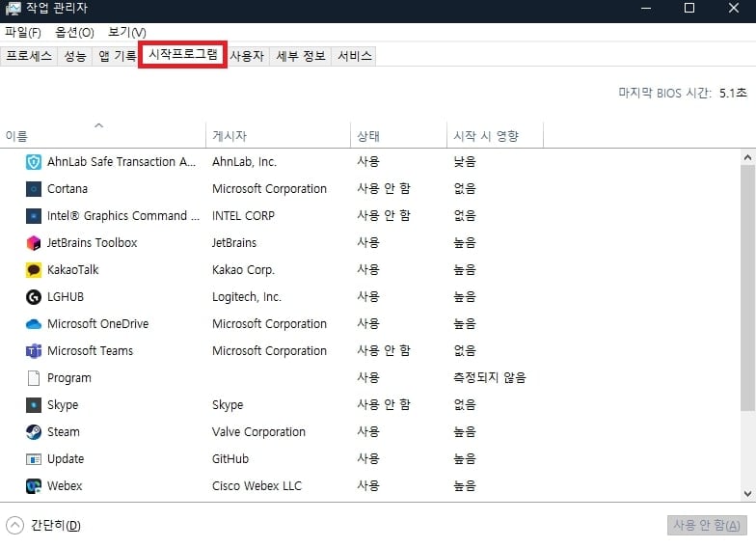Click Microsoft Teams' 사용 안 함 status

(x=384, y=351)
